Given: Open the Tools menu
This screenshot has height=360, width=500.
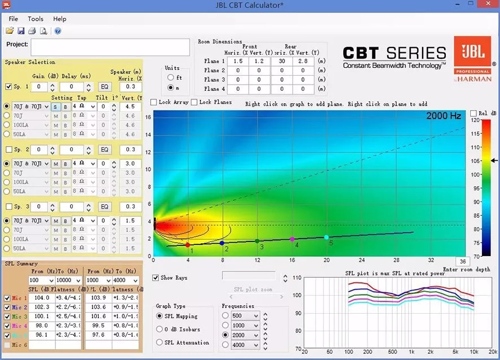Looking at the screenshot, I should [x=35, y=19].
